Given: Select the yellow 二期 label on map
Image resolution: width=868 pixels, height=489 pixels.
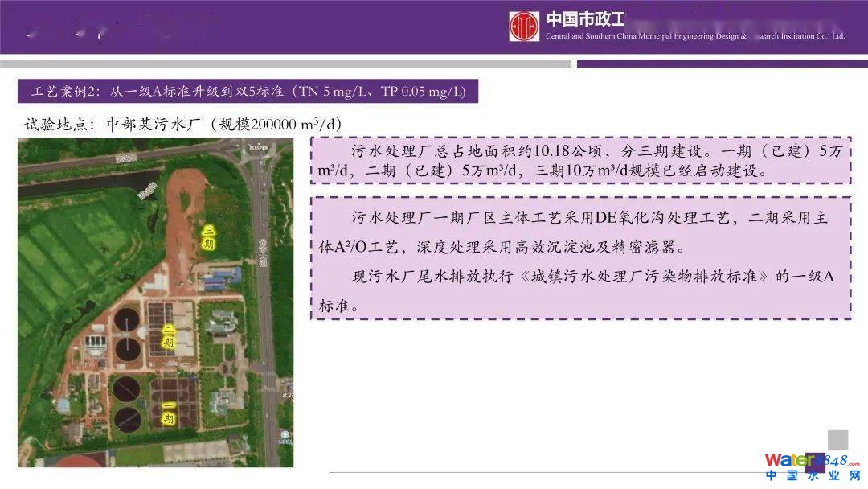Looking at the screenshot, I should point(170,336).
